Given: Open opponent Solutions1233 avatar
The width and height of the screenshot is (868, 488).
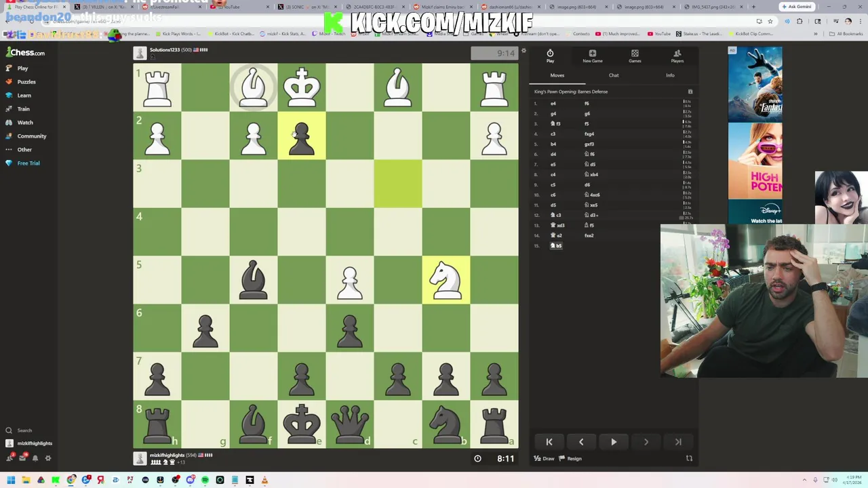Looking at the screenshot, I should click(140, 54).
